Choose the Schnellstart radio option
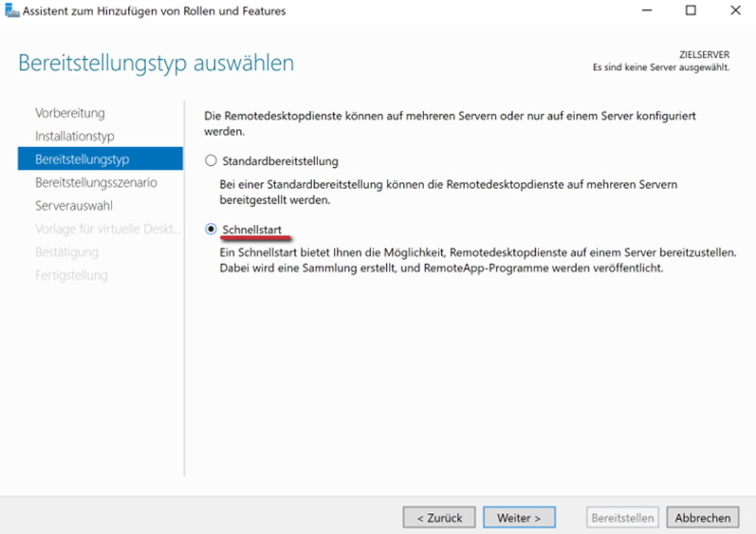Viewport: 756px width, 534px height. click(211, 230)
